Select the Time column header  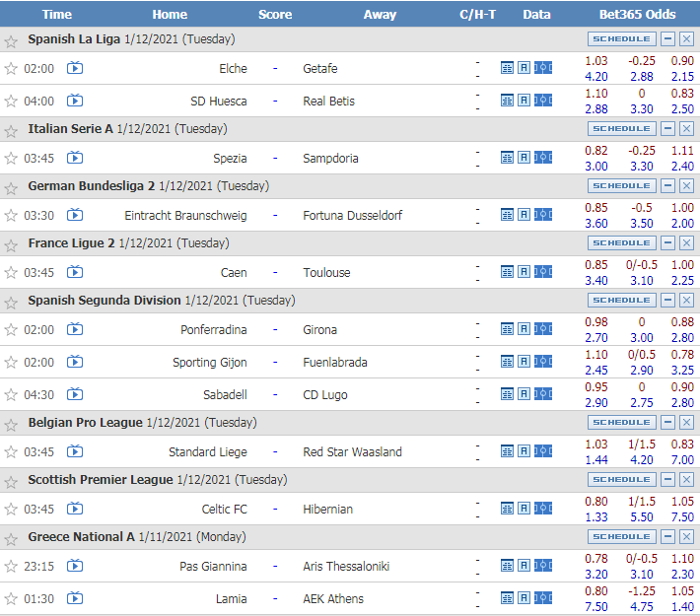(57, 14)
